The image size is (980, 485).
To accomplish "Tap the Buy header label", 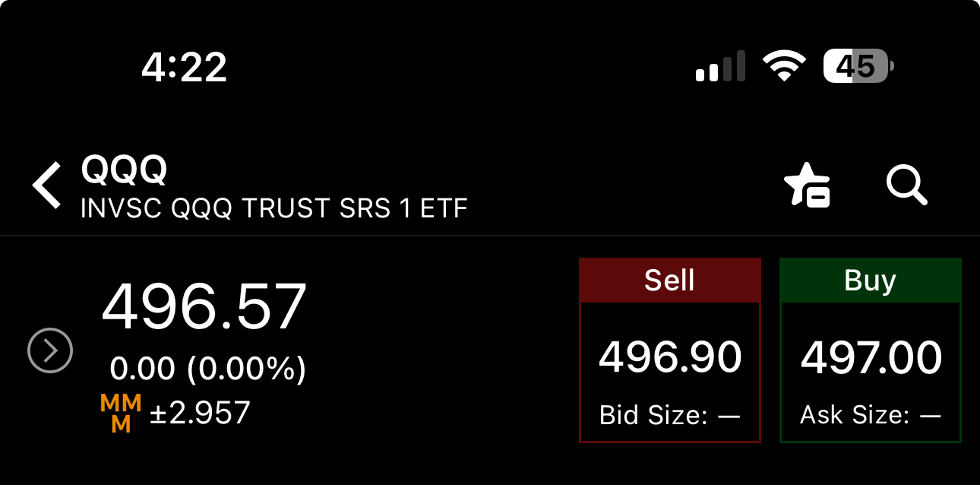I will [871, 281].
